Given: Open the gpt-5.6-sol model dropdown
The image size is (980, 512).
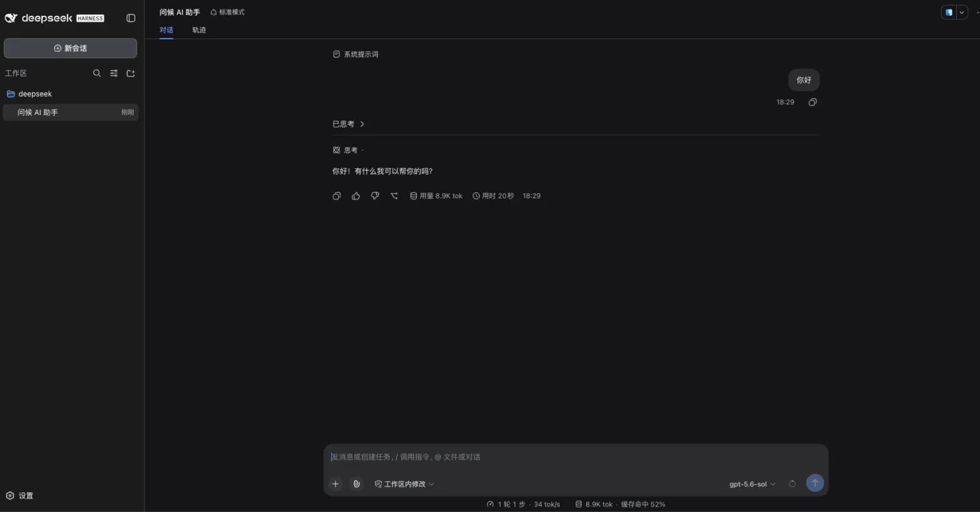Looking at the screenshot, I should [752, 484].
